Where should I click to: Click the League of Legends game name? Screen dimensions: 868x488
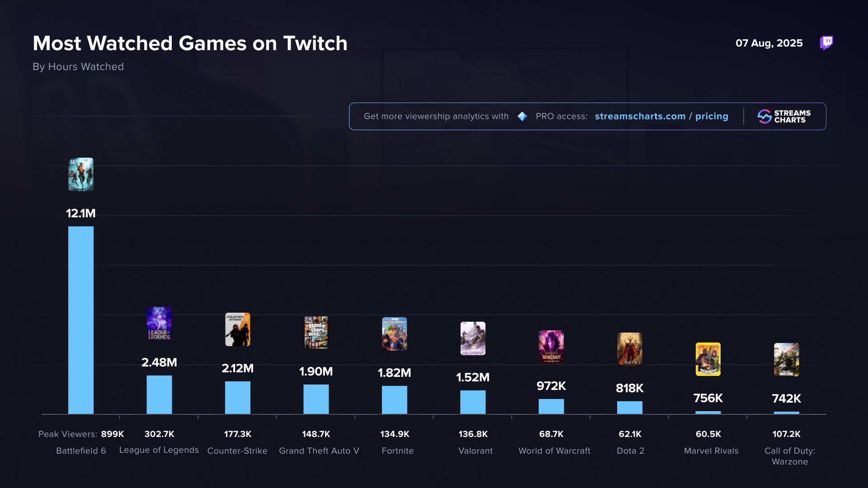pyautogui.click(x=159, y=450)
